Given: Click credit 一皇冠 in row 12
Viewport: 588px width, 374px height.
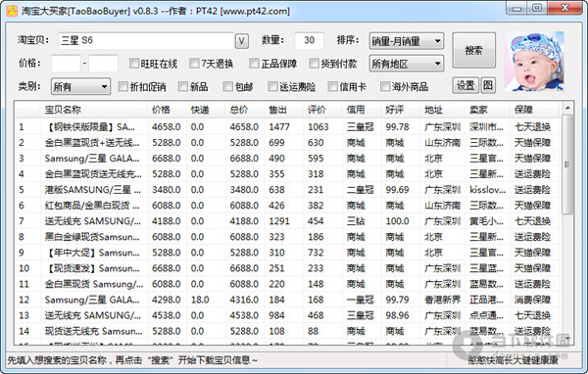Looking at the screenshot, I should [360, 301].
